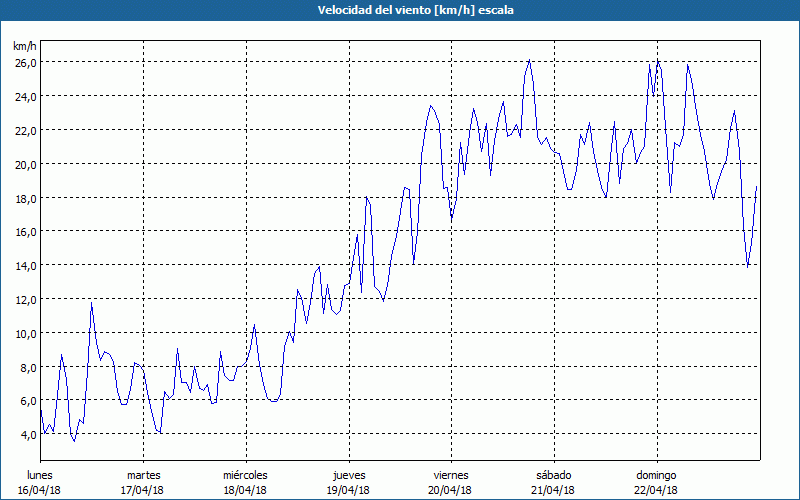Click the 16/04/18 date label

pos(41,490)
